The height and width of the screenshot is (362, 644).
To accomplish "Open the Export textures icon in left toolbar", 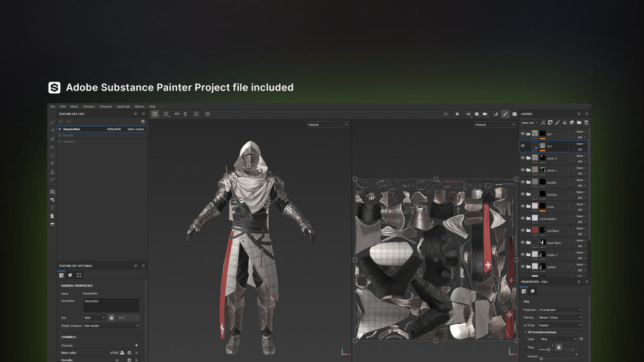I will click(52, 191).
